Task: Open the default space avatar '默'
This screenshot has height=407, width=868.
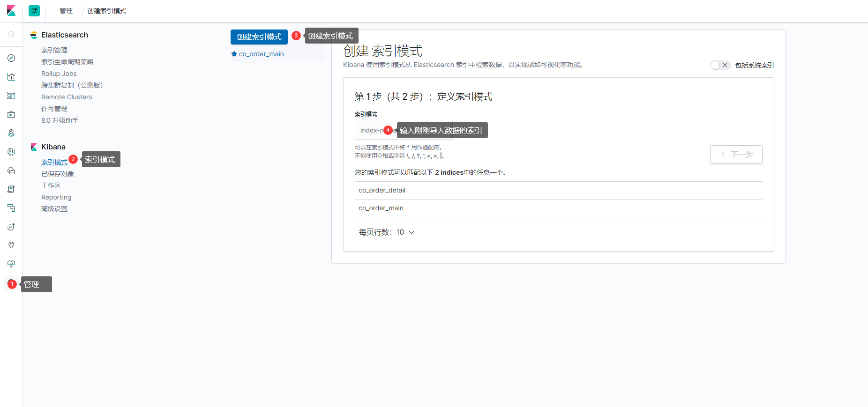Action: click(x=34, y=11)
